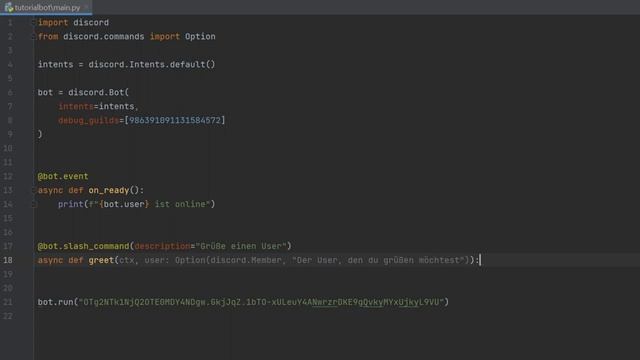Click line number 12 in the gutter
The width and height of the screenshot is (640, 360).
[x=8, y=176]
